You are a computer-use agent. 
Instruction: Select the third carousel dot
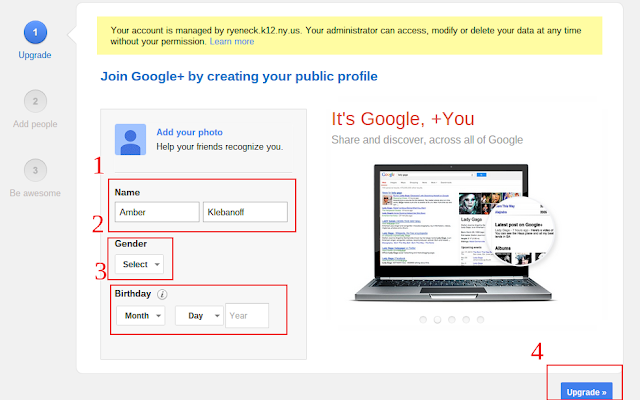click(452, 320)
